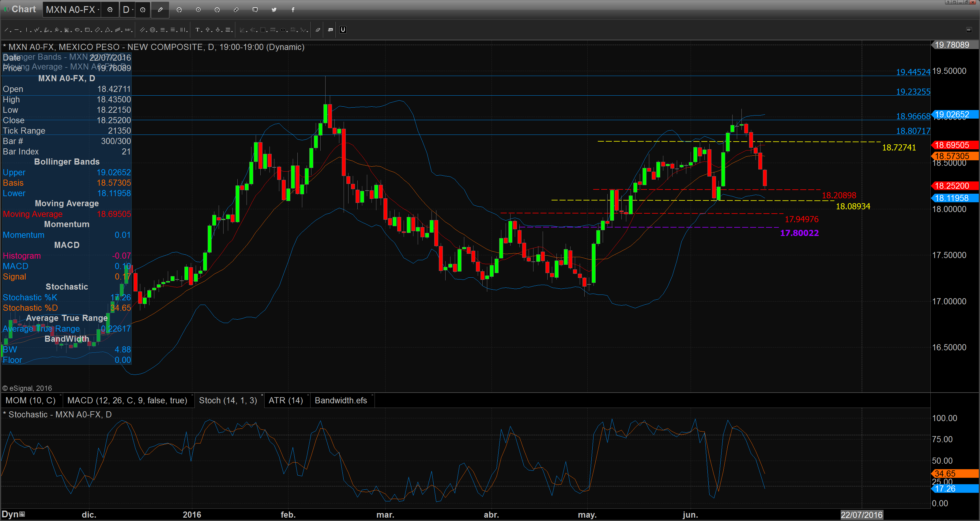Open the studies chart icon
The image size is (980, 521).
pos(179,10)
